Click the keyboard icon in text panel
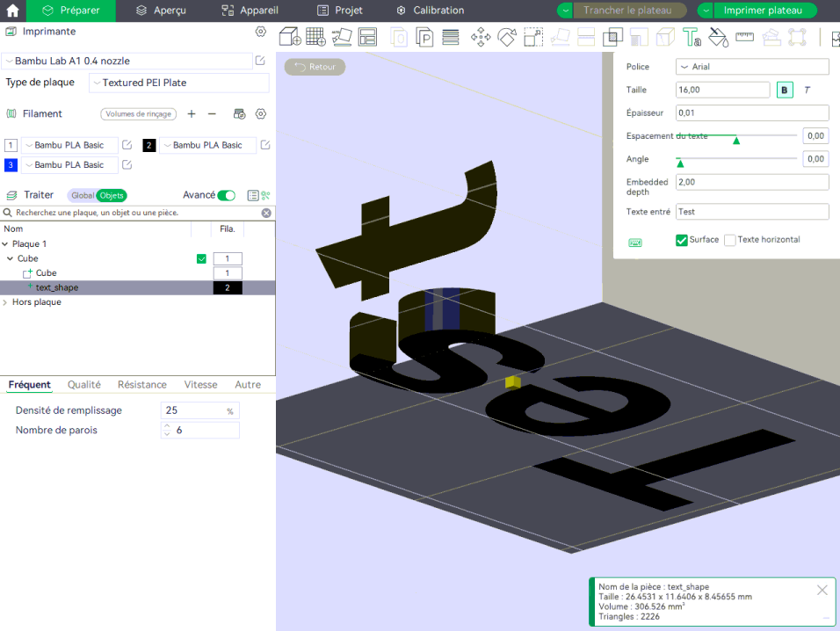Viewport: 840px width, 631px height. (x=635, y=243)
